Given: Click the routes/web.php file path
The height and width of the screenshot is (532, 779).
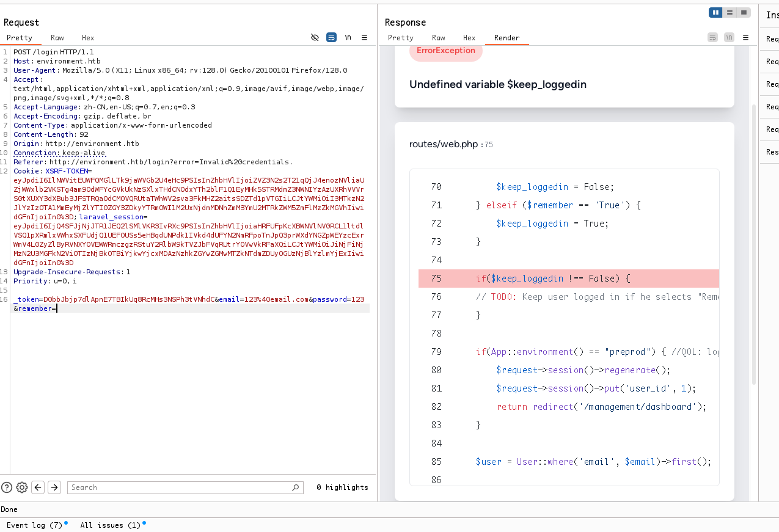Looking at the screenshot, I should pos(444,144).
